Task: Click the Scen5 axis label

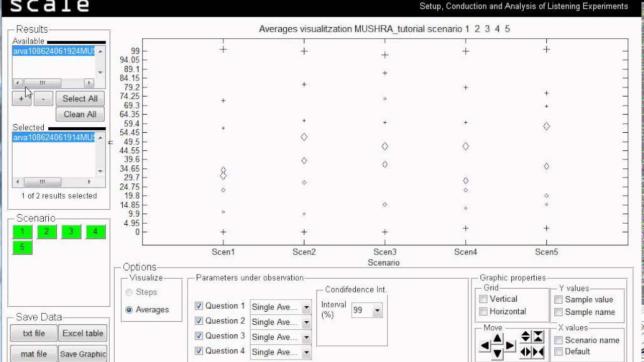Action: point(546,252)
